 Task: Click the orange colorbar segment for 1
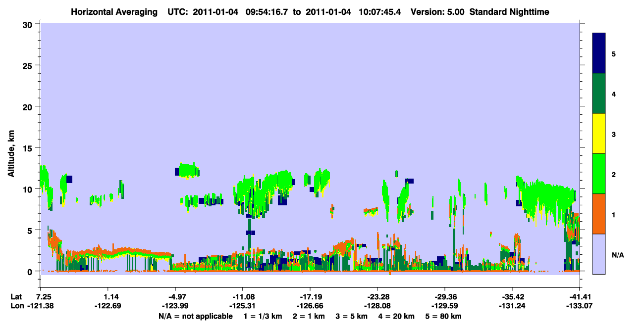coord(599,214)
